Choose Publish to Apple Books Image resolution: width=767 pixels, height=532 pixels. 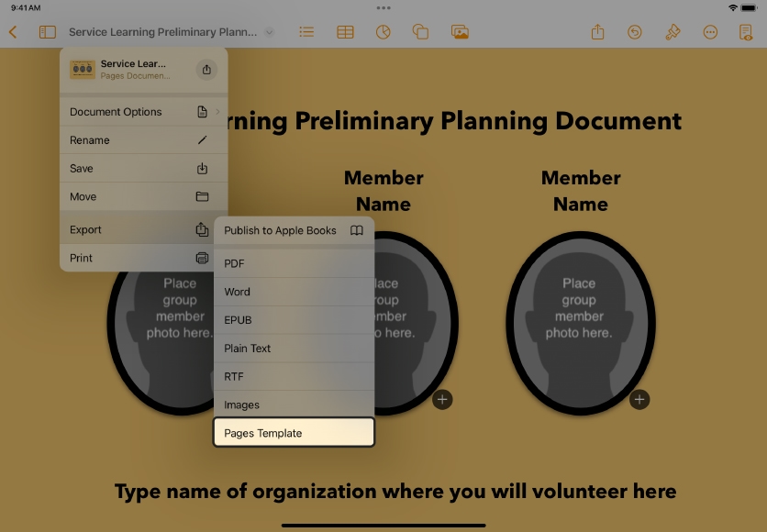coord(294,230)
